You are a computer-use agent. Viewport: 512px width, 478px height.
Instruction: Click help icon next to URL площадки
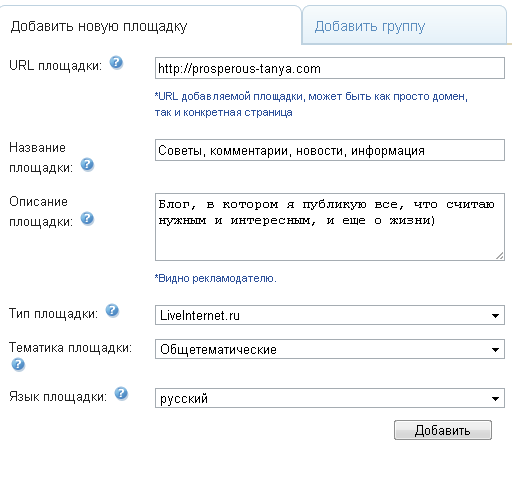click(116, 63)
